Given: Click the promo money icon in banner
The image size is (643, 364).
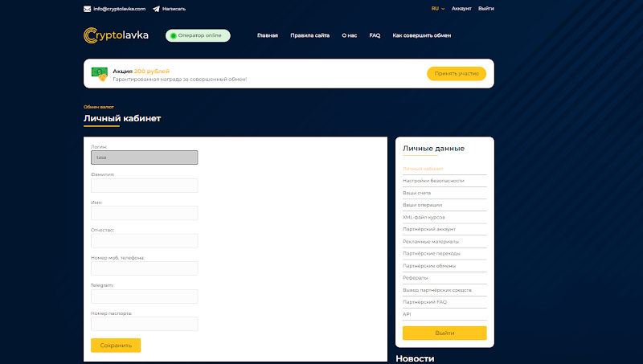Looking at the screenshot, I should 100,74.
